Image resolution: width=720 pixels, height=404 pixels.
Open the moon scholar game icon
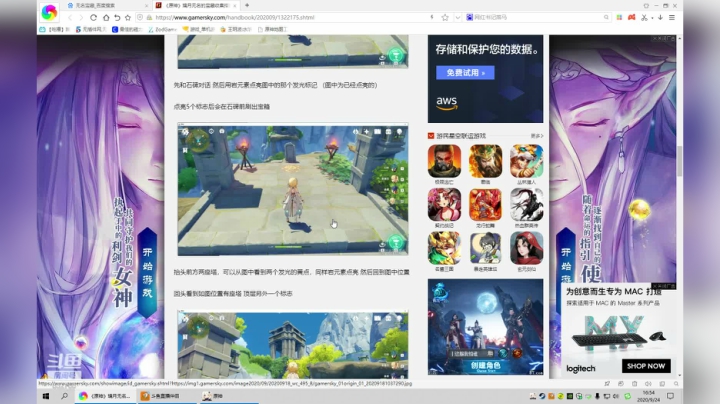(485, 248)
